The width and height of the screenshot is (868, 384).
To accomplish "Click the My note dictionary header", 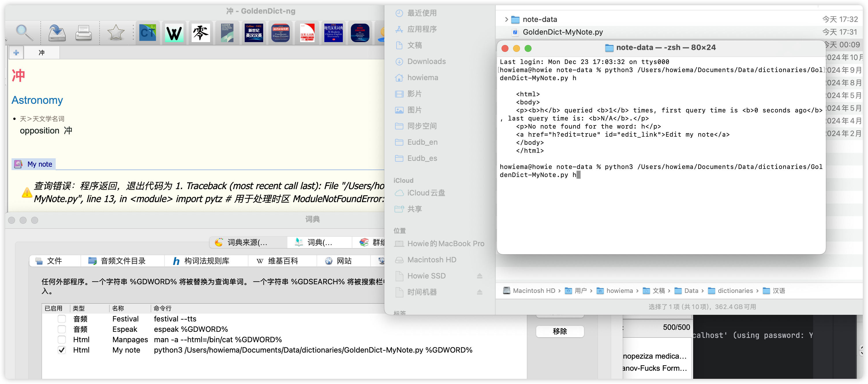I will (34, 164).
